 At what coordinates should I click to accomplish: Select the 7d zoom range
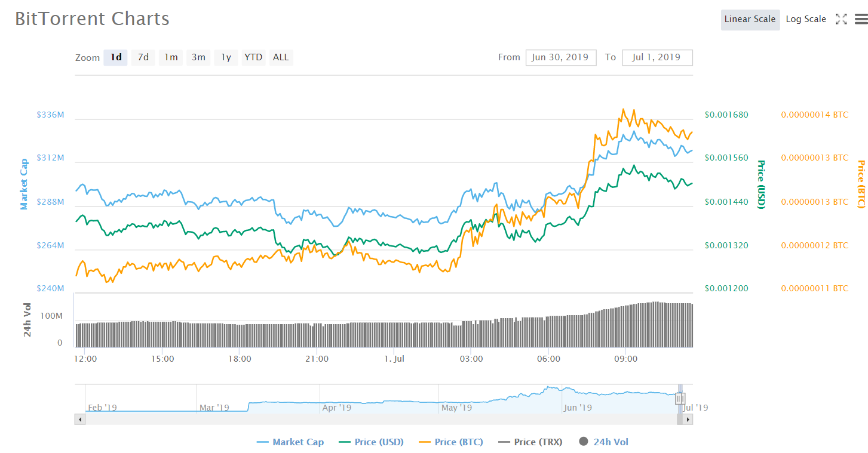point(143,57)
